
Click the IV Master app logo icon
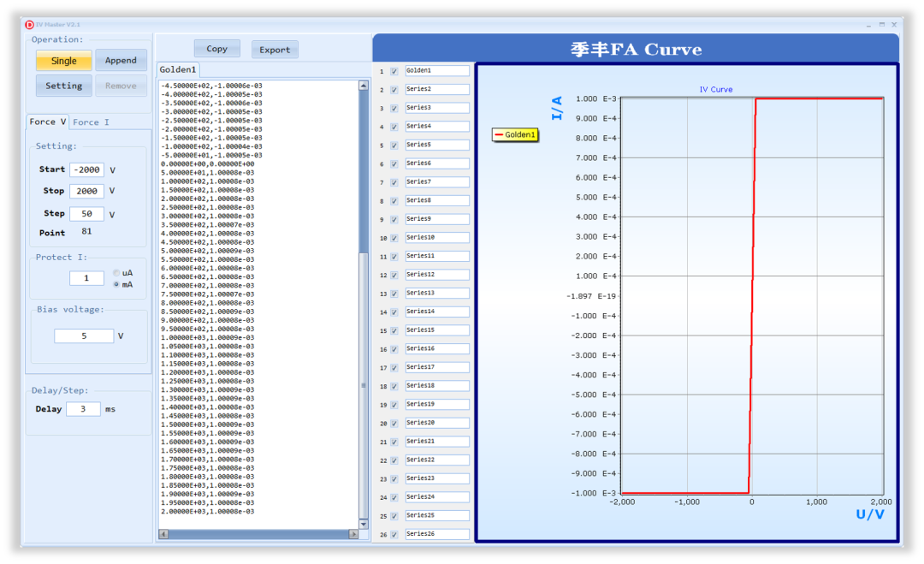point(29,24)
